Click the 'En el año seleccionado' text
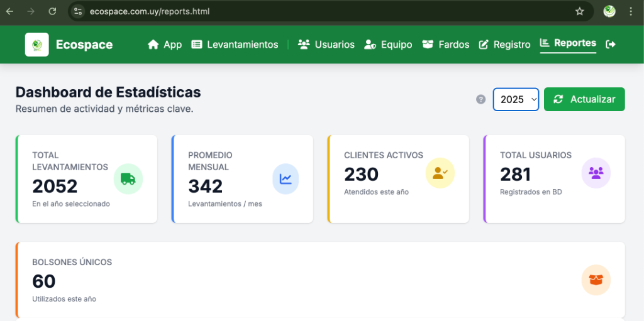644x321 pixels. tap(71, 204)
